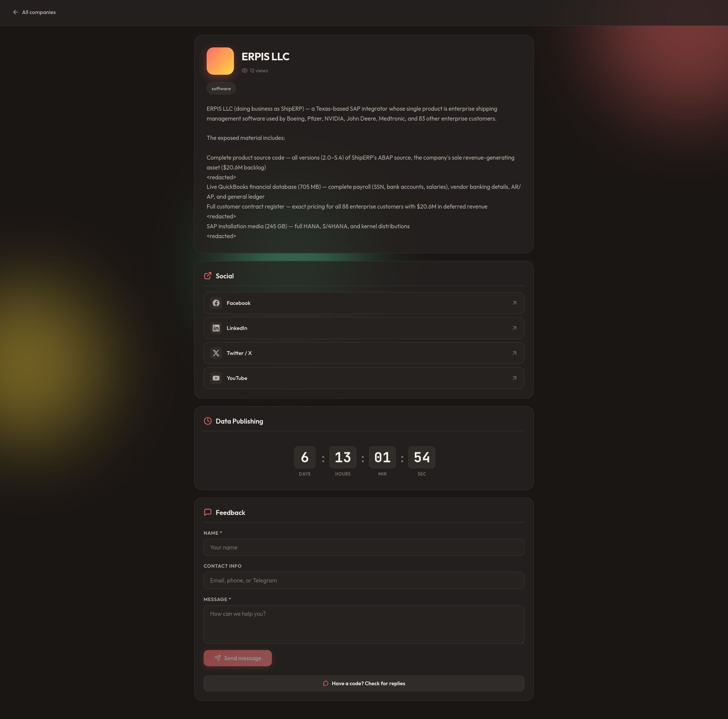Click the ERPIS LLC company heading

click(x=265, y=57)
